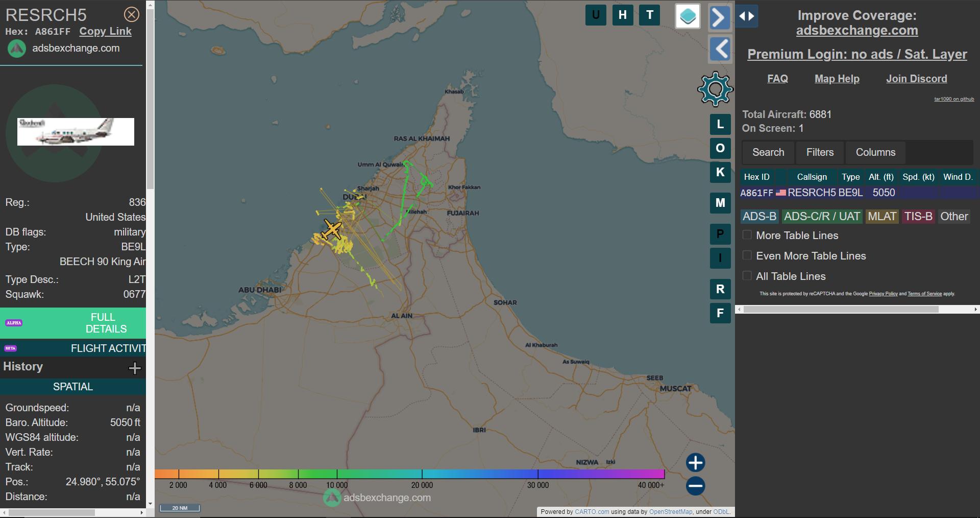
Task: Click the K map button
Action: point(720,172)
